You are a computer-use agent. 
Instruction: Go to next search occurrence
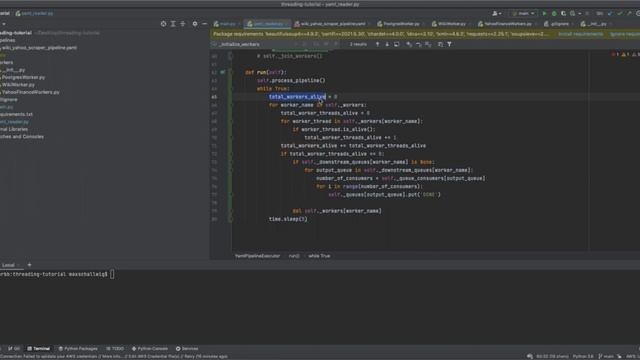point(387,44)
